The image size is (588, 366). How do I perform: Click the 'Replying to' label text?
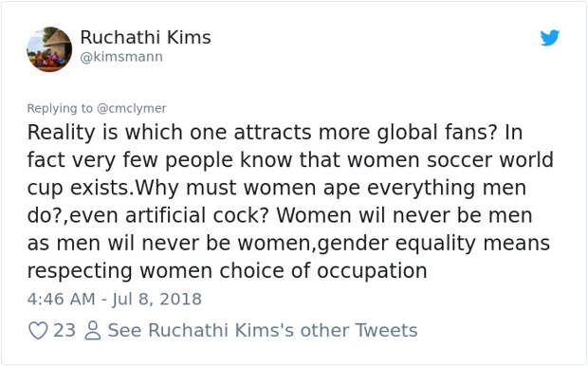pos(60,108)
